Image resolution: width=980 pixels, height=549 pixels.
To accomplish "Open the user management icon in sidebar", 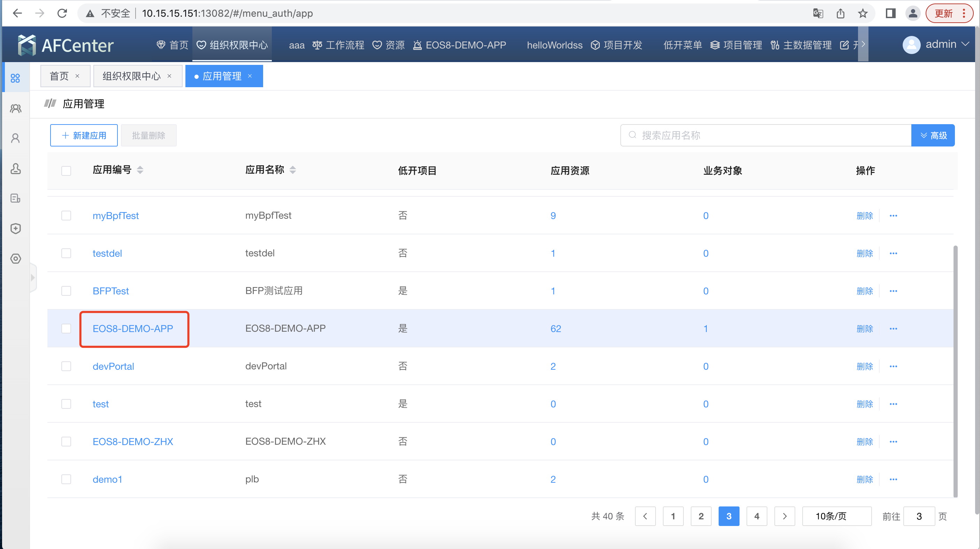I will pyautogui.click(x=15, y=138).
